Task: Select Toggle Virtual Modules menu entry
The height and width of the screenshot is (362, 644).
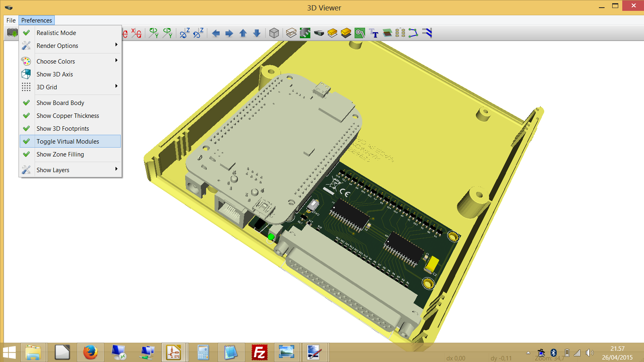Action: 68,142
